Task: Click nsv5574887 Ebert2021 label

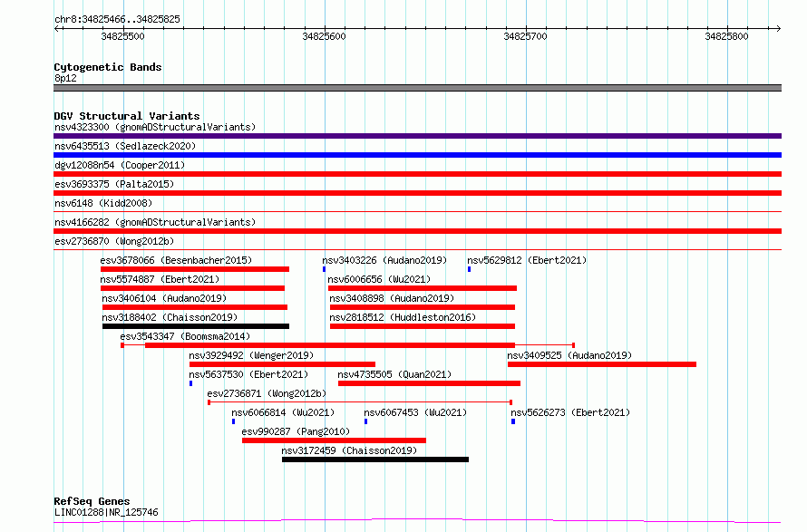Action: click(x=160, y=279)
